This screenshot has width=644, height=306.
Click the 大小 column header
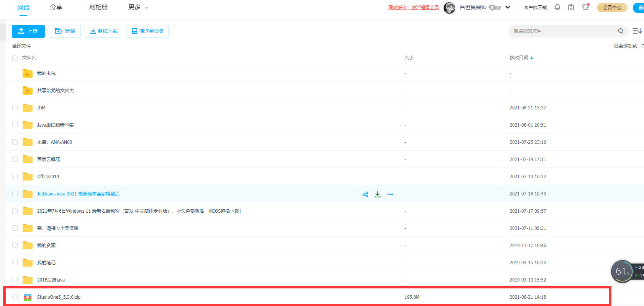[409, 58]
